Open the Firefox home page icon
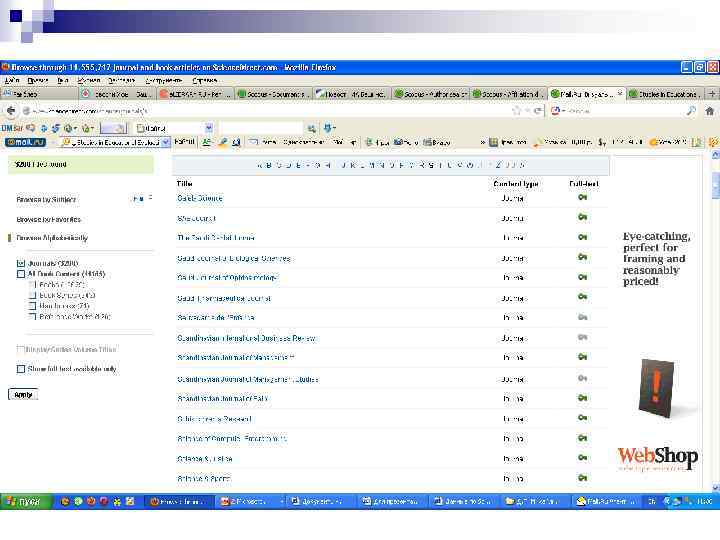720x540 pixels. [709, 111]
